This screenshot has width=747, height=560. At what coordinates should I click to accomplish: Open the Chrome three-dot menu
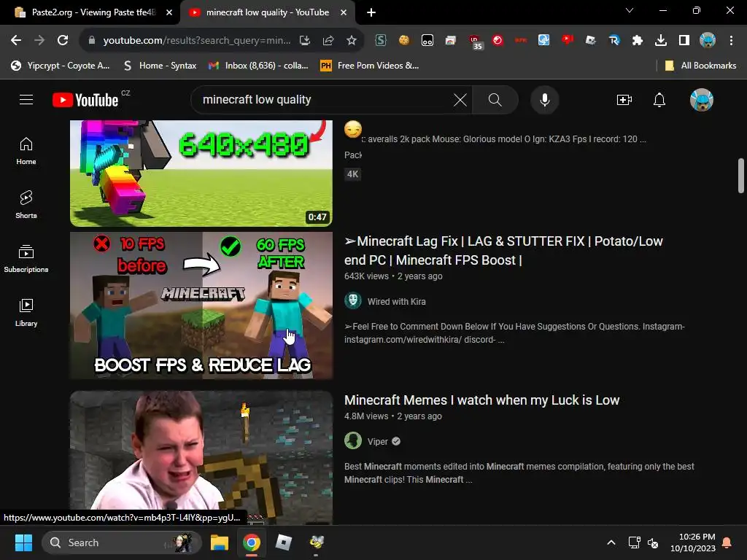[731, 41]
